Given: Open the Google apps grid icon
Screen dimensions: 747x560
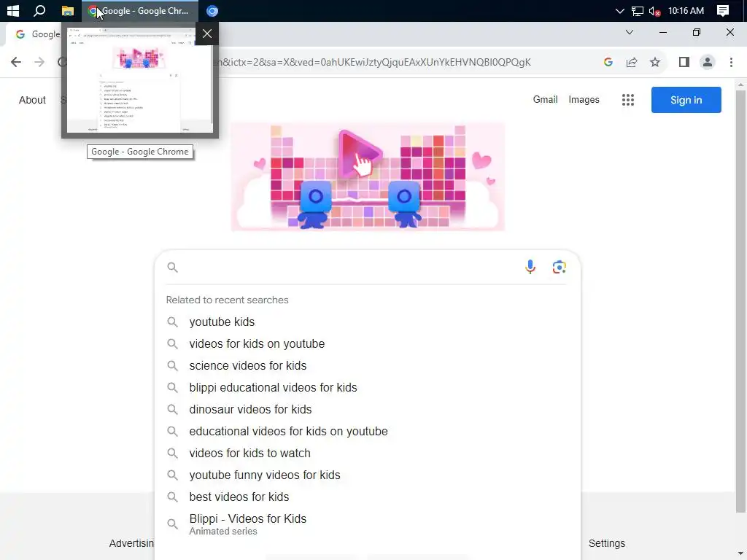Looking at the screenshot, I should click(627, 99).
